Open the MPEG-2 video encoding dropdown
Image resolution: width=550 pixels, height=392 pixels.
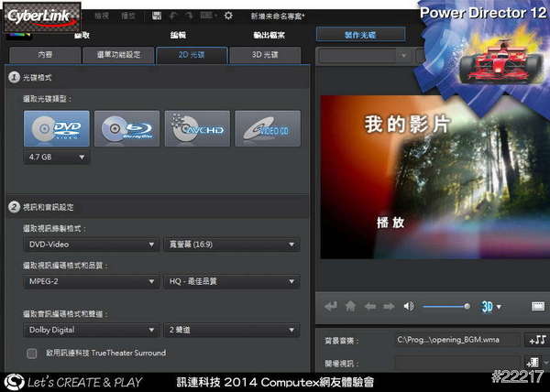coord(91,281)
